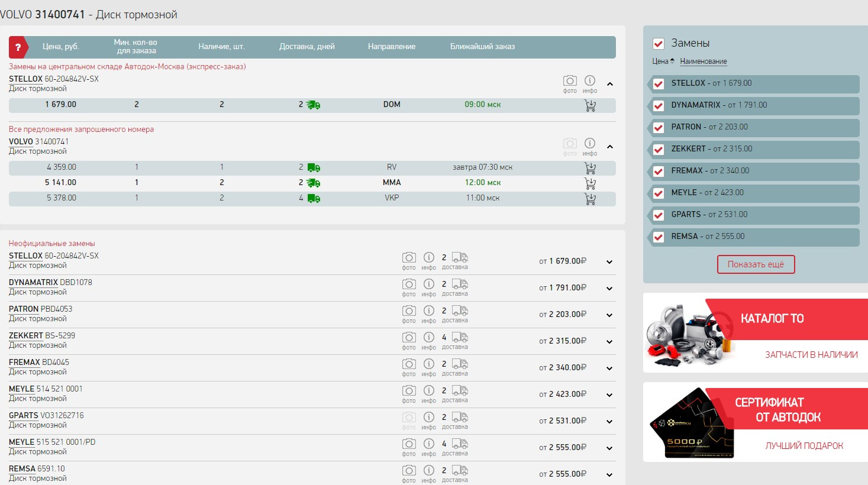Add the 5 378.00 VOLVO offer to cart
This screenshot has width=868, height=485.
tap(590, 199)
